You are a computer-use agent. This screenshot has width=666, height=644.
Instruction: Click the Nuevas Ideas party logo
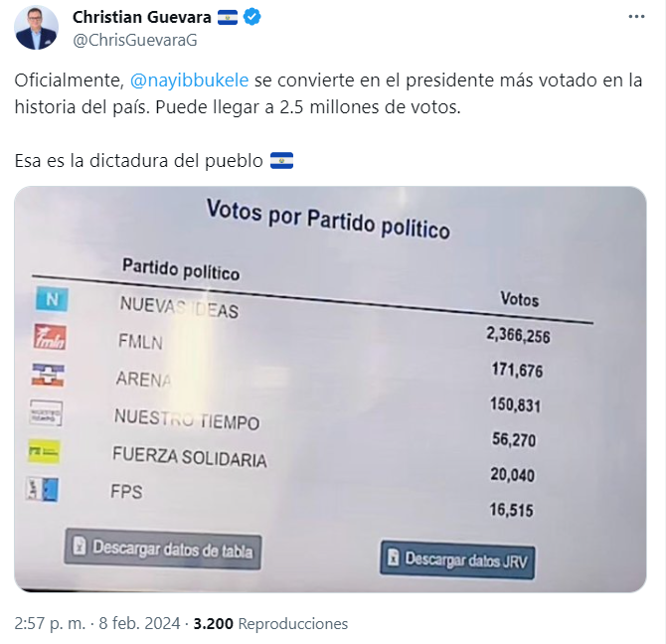tap(52, 299)
